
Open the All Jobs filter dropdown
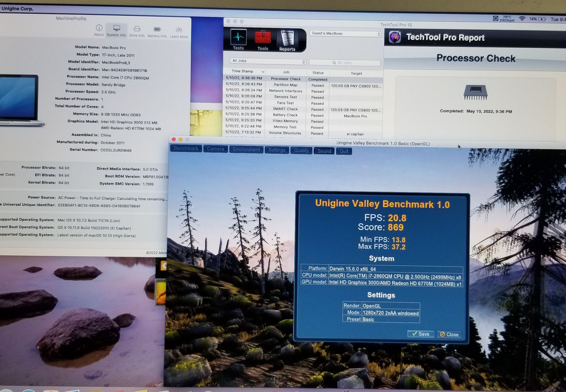point(268,61)
